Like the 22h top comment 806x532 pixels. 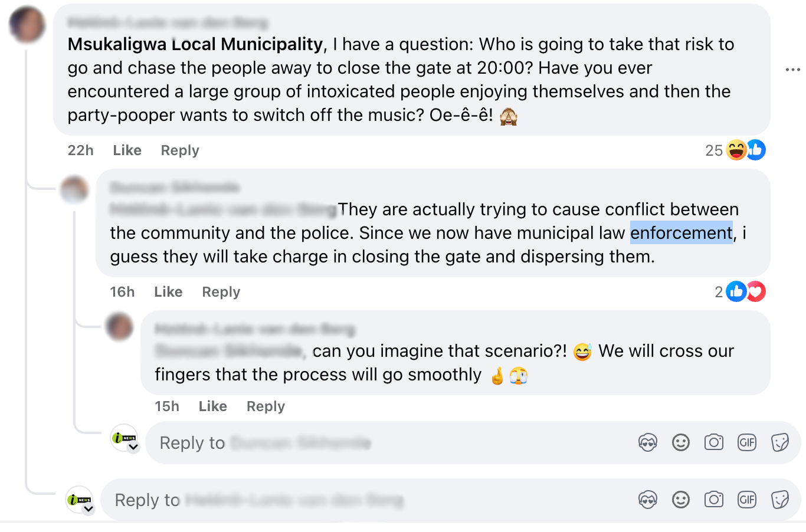127,150
